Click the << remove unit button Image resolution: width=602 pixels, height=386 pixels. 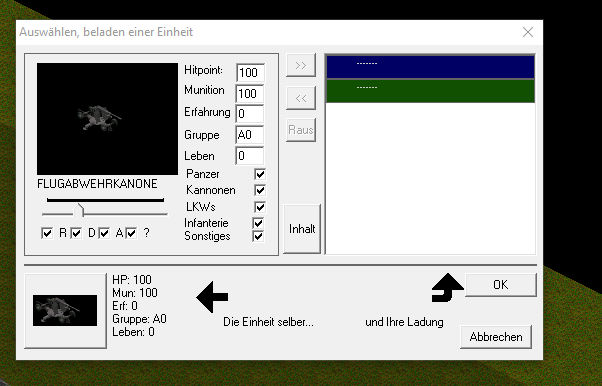tap(301, 98)
